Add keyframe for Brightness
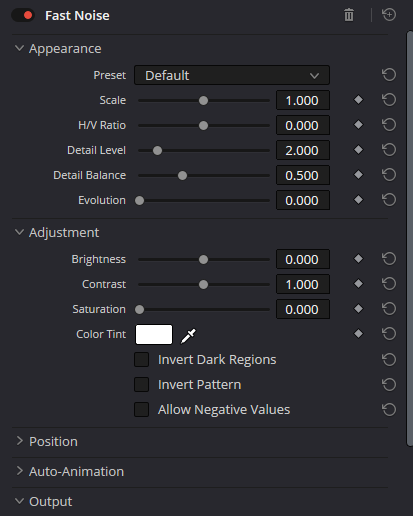Screen dimensions: 413x516 click(x=358, y=259)
